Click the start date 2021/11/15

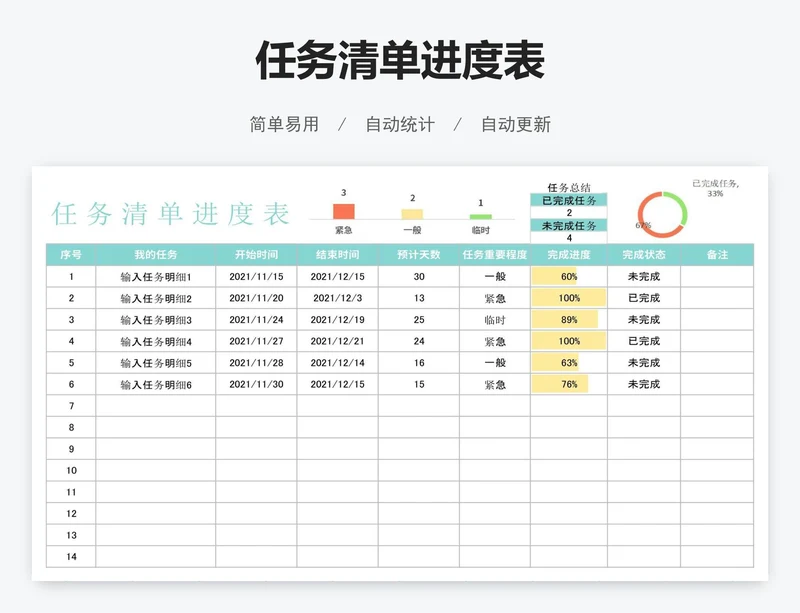[256, 277]
